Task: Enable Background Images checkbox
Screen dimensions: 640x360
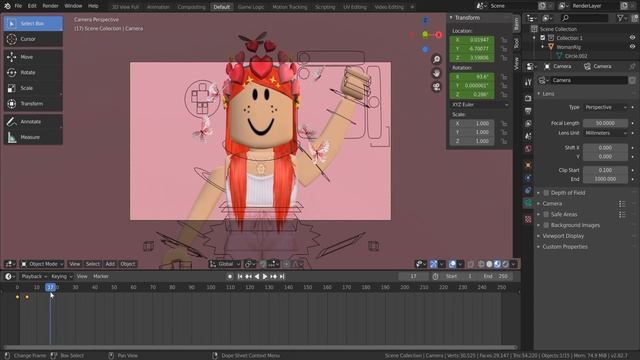Action: [x=546, y=225]
